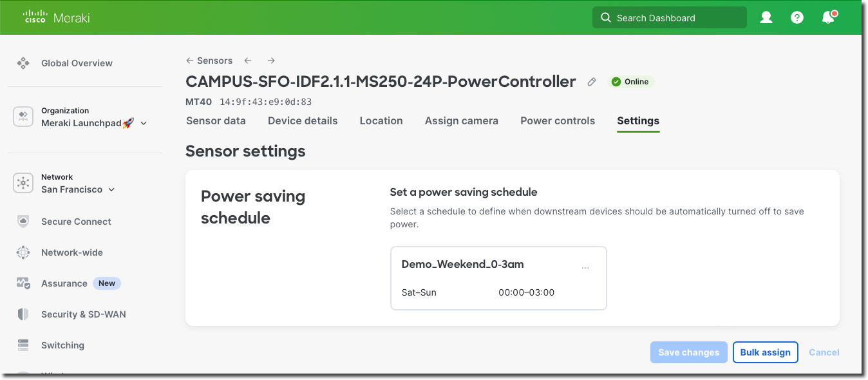
Task: Click the notifications bell
Action: [x=828, y=17]
